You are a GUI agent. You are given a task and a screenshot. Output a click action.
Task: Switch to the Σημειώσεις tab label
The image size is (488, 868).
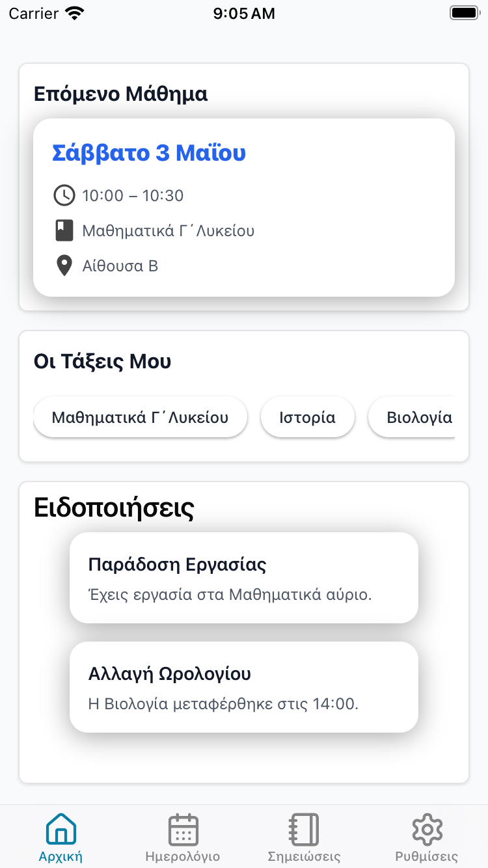[304, 856]
